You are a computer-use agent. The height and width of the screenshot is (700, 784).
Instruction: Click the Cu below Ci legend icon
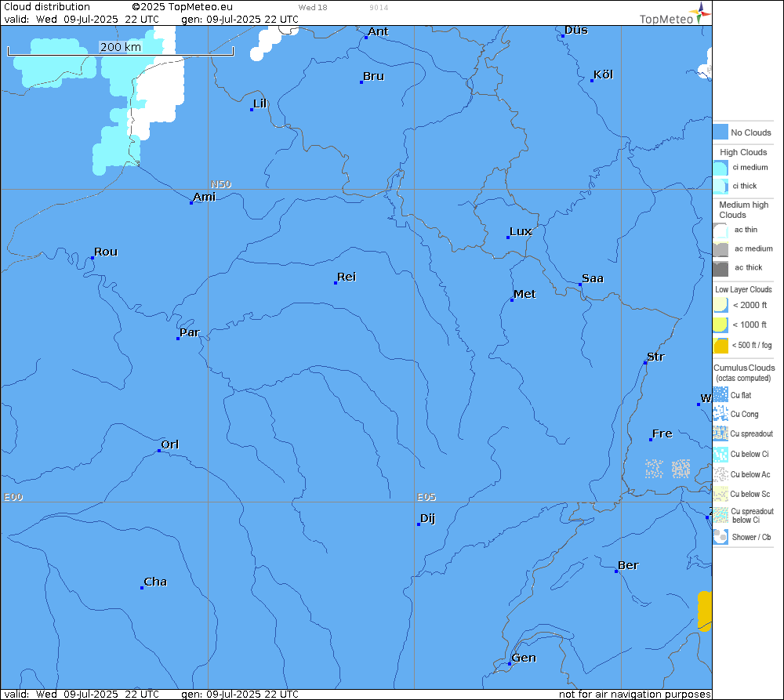tap(720, 454)
